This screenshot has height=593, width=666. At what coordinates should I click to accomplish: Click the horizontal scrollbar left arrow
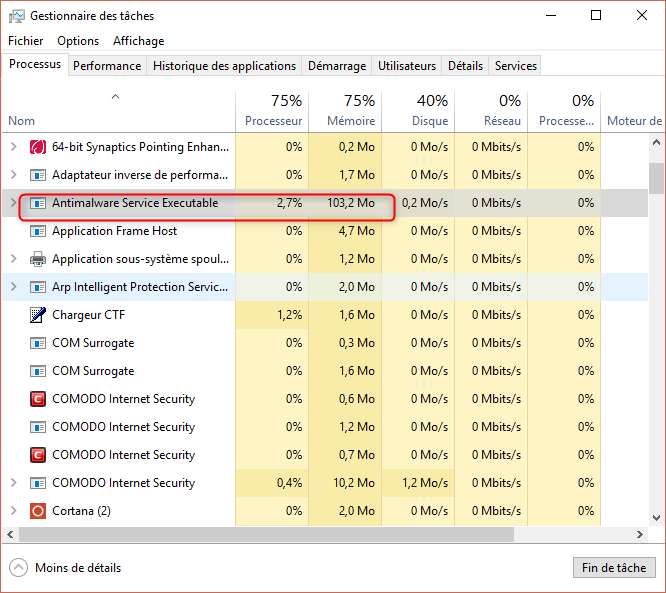[x=10, y=535]
